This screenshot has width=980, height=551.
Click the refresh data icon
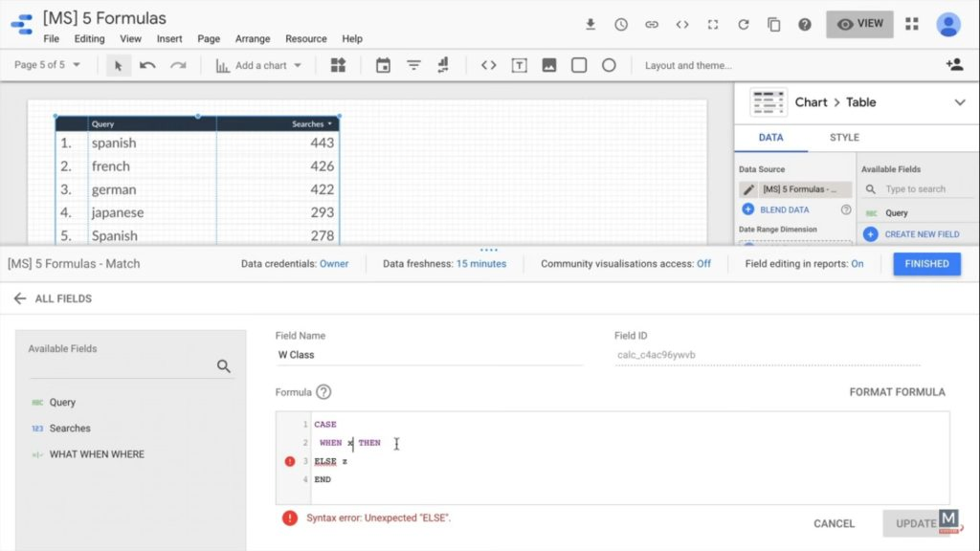click(x=744, y=25)
